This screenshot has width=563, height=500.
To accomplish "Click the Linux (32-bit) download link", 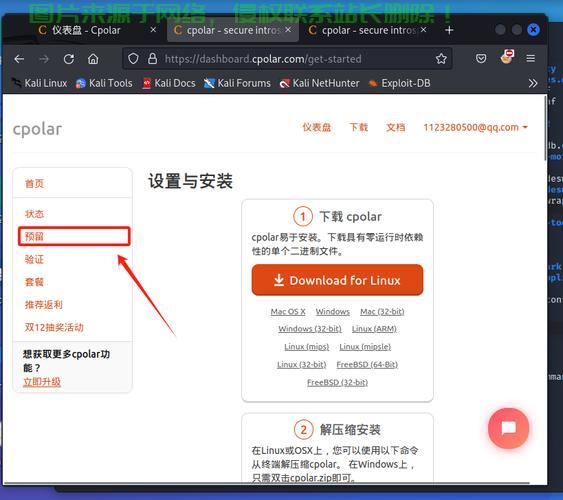I will [x=302, y=365].
